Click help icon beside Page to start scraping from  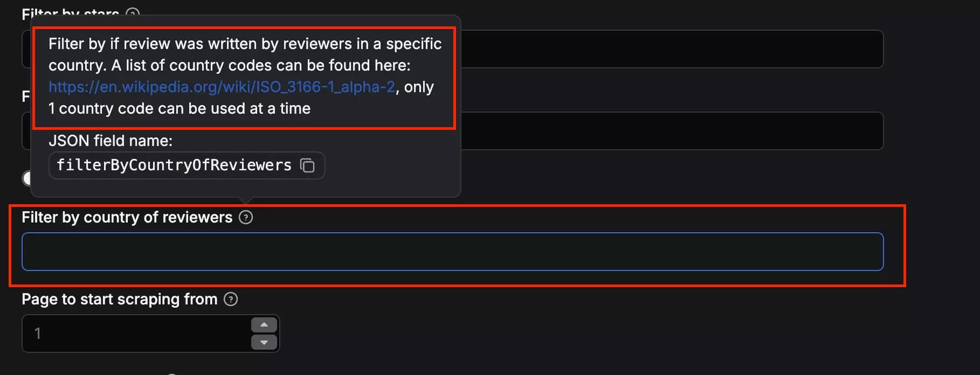pyautogui.click(x=231, y=299)
